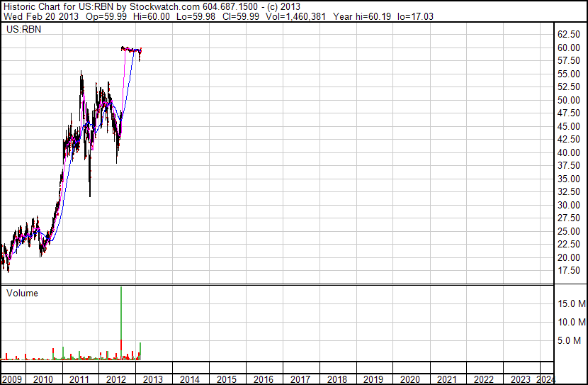Click the 17.50 price axis label

click(x=569, y=271)
